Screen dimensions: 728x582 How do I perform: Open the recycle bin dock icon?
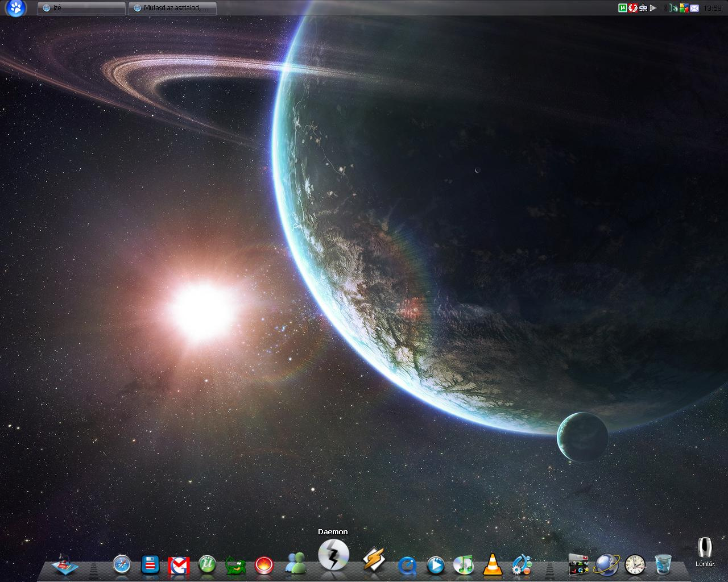[663, 564]
